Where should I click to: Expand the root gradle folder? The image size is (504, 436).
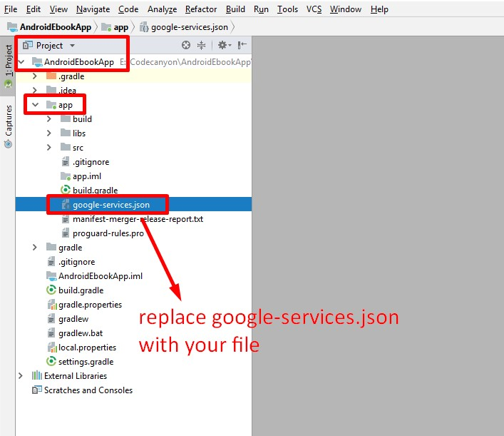(x=35, y=248)
